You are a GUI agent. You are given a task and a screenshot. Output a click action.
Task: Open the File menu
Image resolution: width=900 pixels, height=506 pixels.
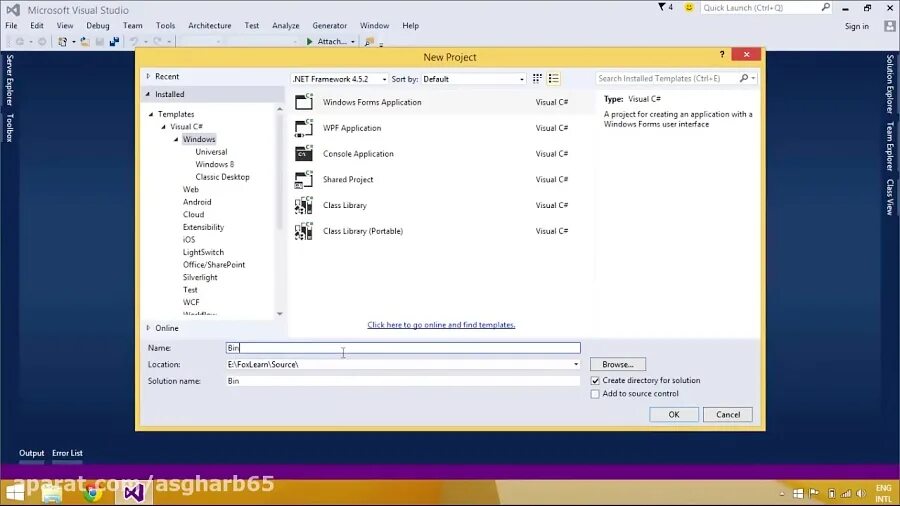tap(11, 26)
